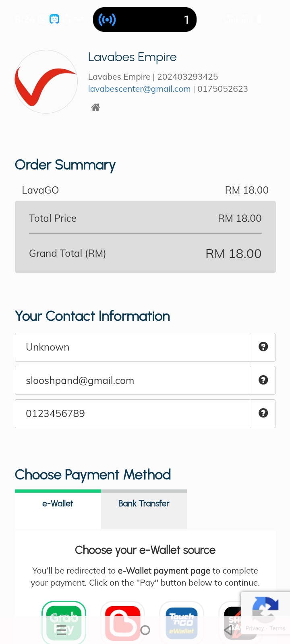Image resolution: width=290 pixels, height=644 pixels.
Task: Click the help icon beside name field
Action: pos(263,347)
